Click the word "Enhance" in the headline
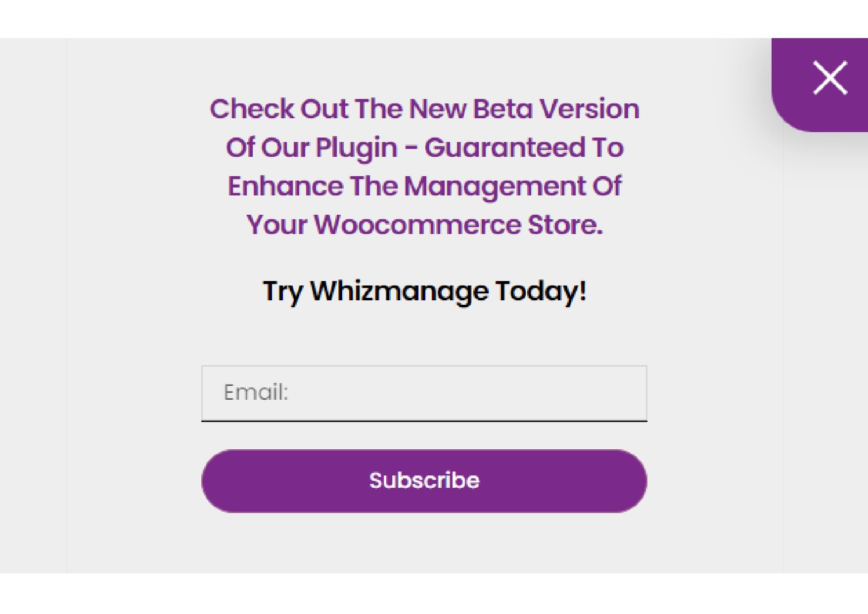The width and height of the screenshot is (868, 614). coord(285,186)
